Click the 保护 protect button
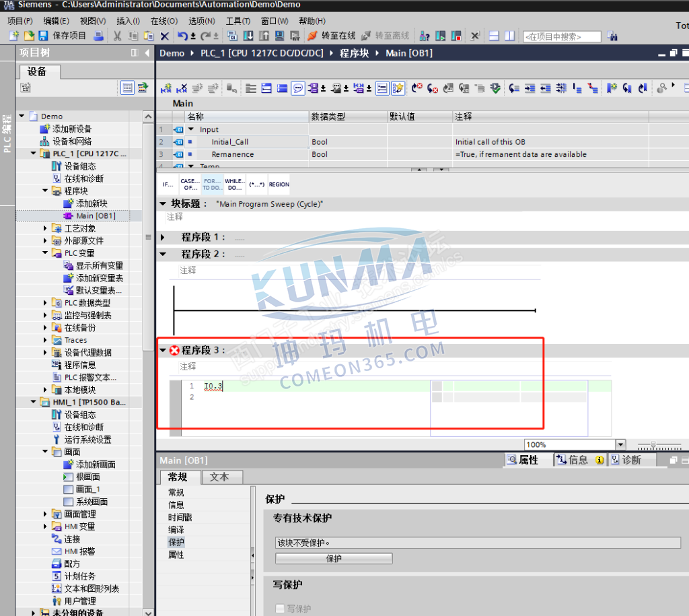Screen dimensions: 689x616 [334, 558]
